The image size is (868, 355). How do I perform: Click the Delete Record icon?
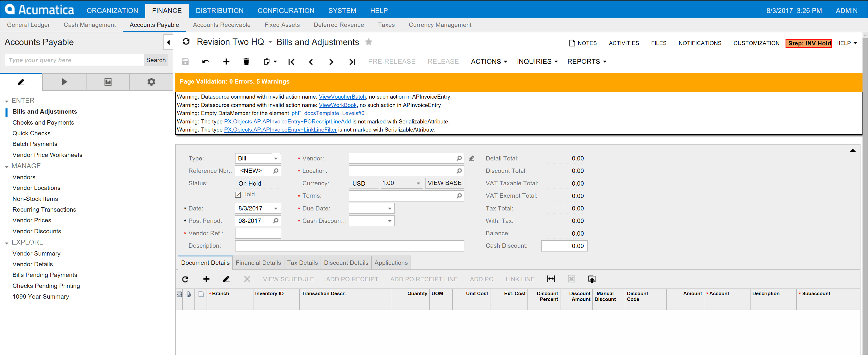click(246, 61)
